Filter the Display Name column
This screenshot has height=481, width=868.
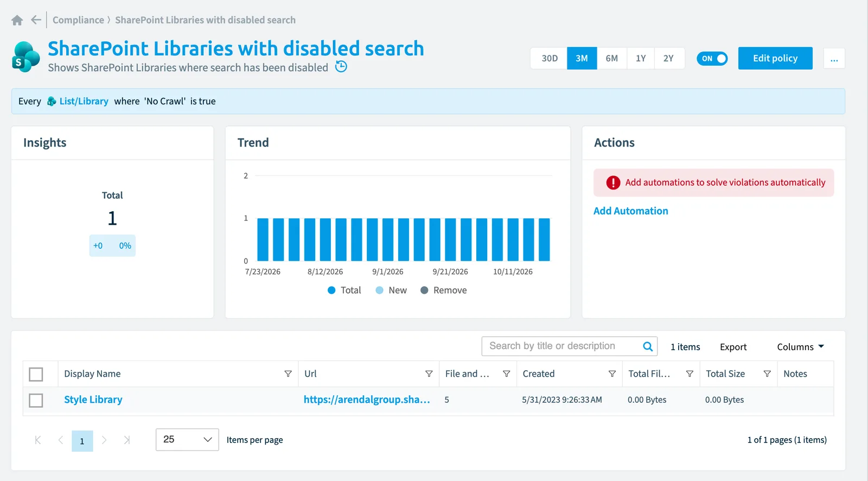click(288, 374)
